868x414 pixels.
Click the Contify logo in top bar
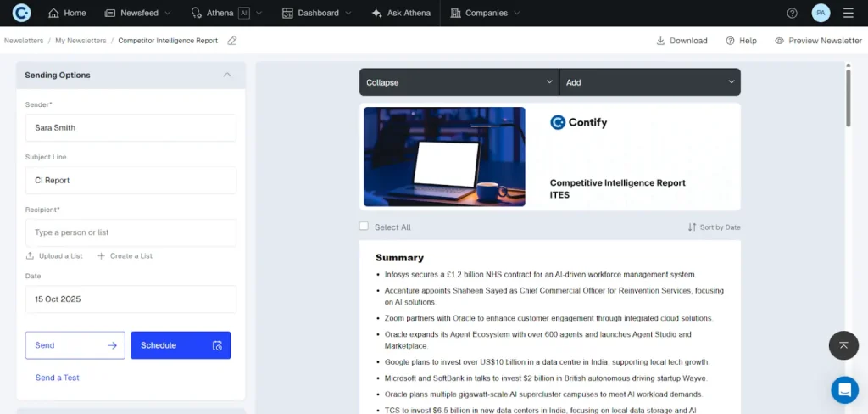pos(21,13)
